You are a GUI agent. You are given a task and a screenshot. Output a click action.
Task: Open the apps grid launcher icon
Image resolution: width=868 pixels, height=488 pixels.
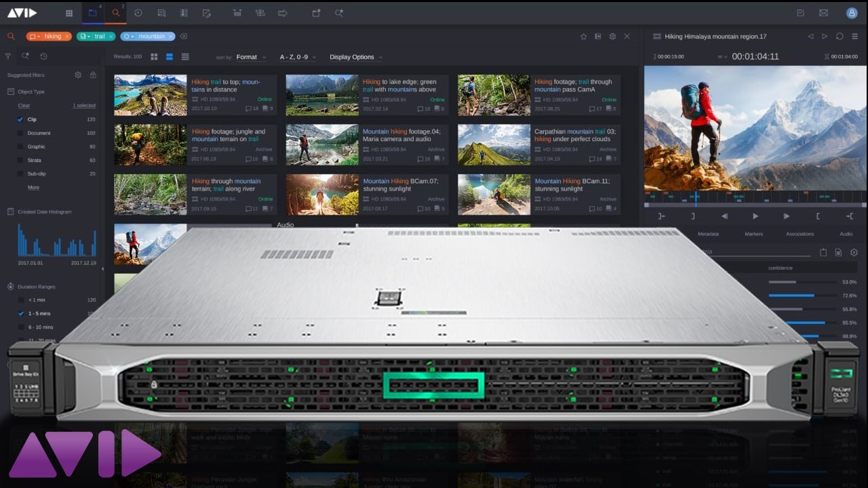pos(69,13)
